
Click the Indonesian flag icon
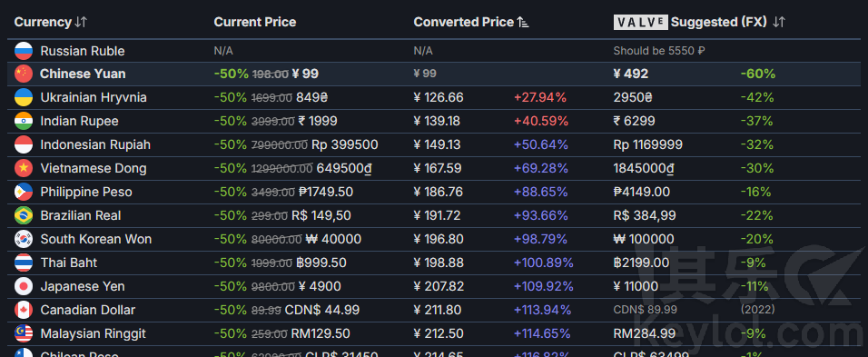pos(24,144)
